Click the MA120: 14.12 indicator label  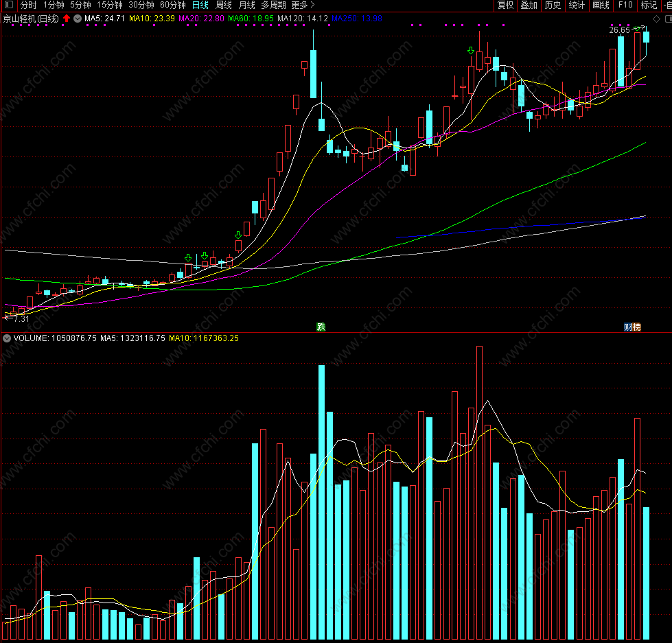pyautogui.click(x=303, y=19)
